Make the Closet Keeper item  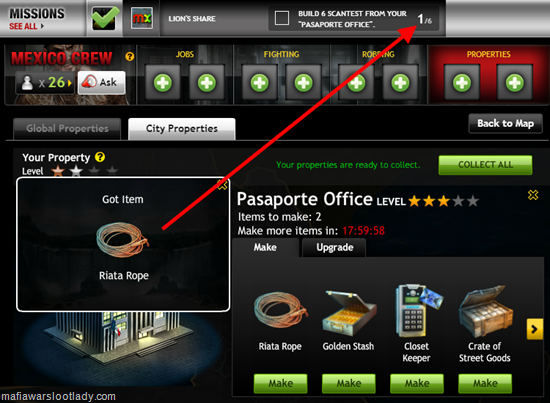coord(417,383)
